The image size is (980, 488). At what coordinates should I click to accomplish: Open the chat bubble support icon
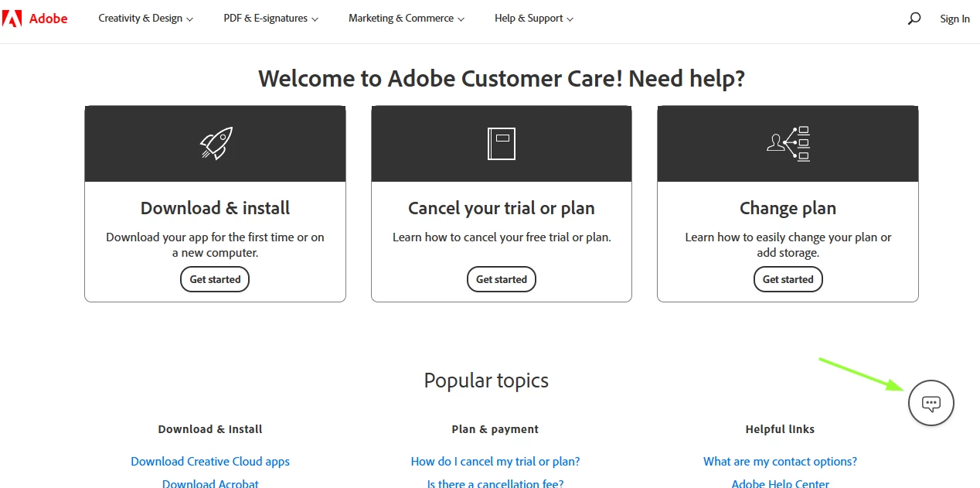931,403
